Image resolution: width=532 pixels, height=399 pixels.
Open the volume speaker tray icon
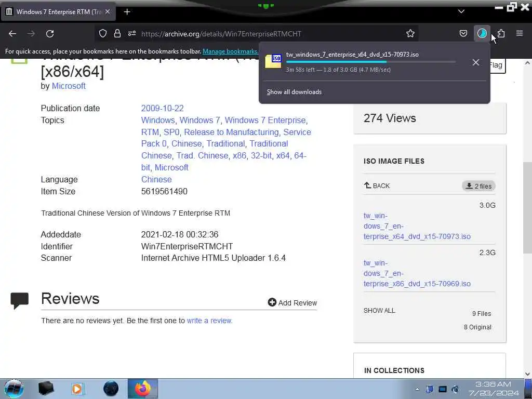point(455,389)
